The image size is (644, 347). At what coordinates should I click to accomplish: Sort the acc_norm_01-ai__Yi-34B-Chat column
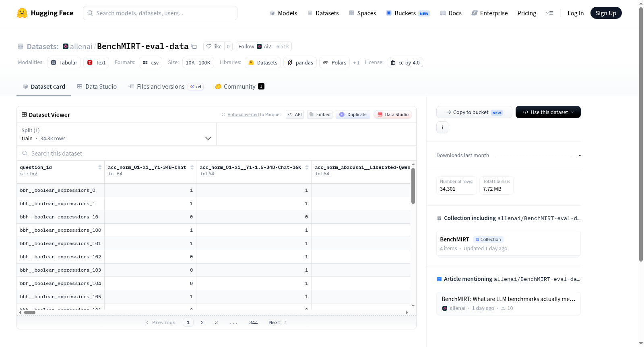point(192,167)
